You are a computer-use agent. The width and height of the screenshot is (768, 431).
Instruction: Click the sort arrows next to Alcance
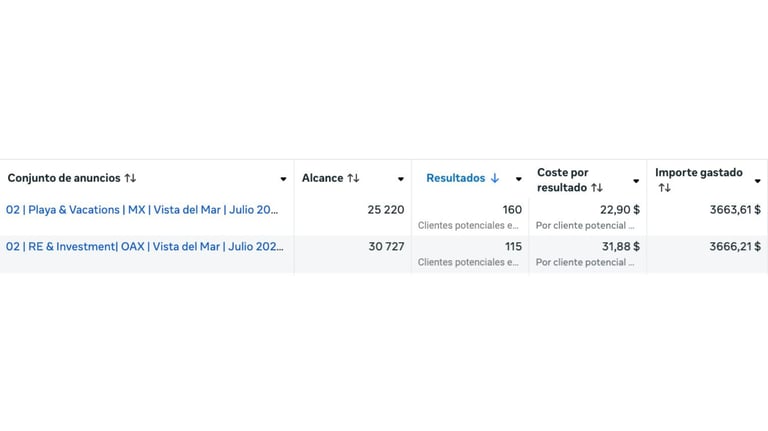tap(353, 178)
